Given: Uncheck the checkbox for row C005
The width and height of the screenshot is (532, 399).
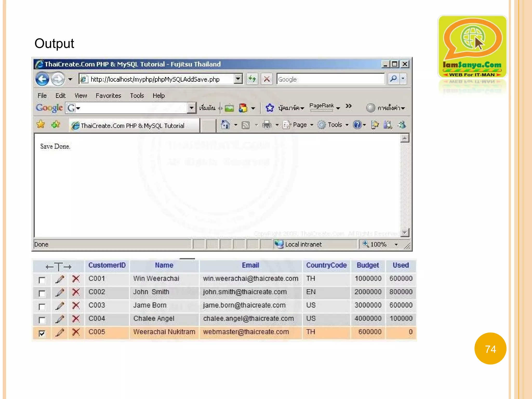Looking at the screenshot, I should pos(42,333).
